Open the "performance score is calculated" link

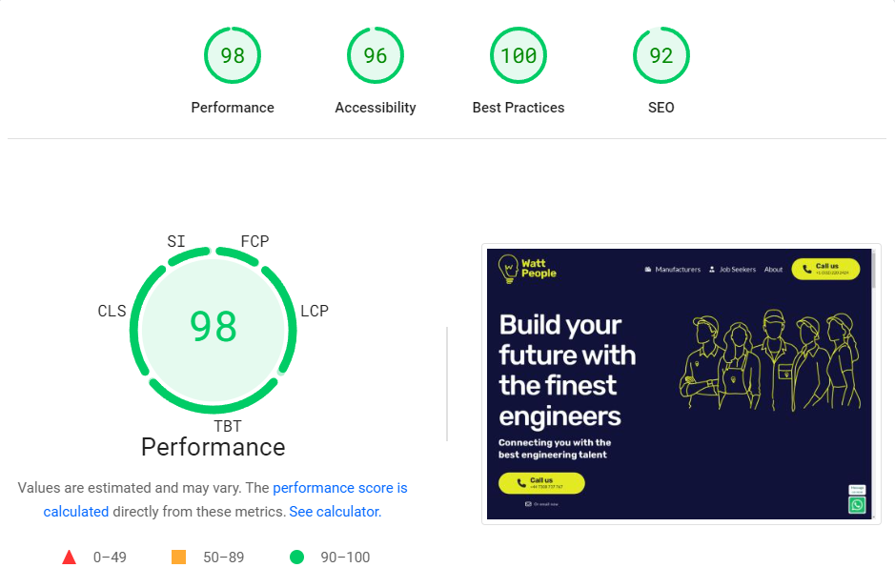(339, 488)
